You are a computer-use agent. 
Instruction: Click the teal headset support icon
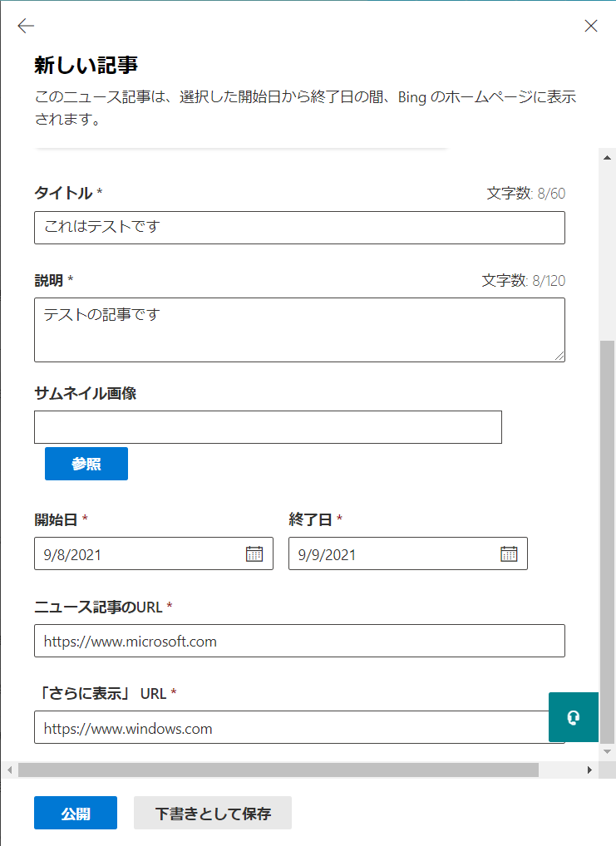573,716
